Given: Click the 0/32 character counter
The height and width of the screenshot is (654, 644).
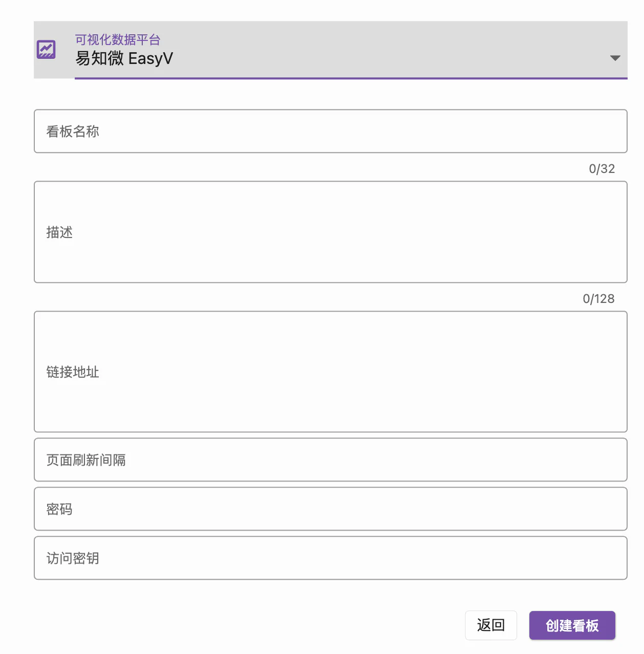Looking at the screenshot, I should [602, 169].
